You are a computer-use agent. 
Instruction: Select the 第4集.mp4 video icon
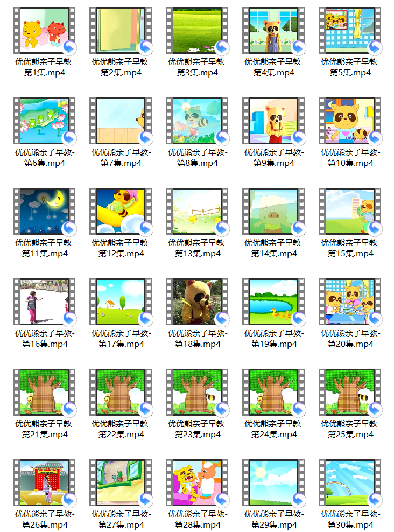pos(273,31)
